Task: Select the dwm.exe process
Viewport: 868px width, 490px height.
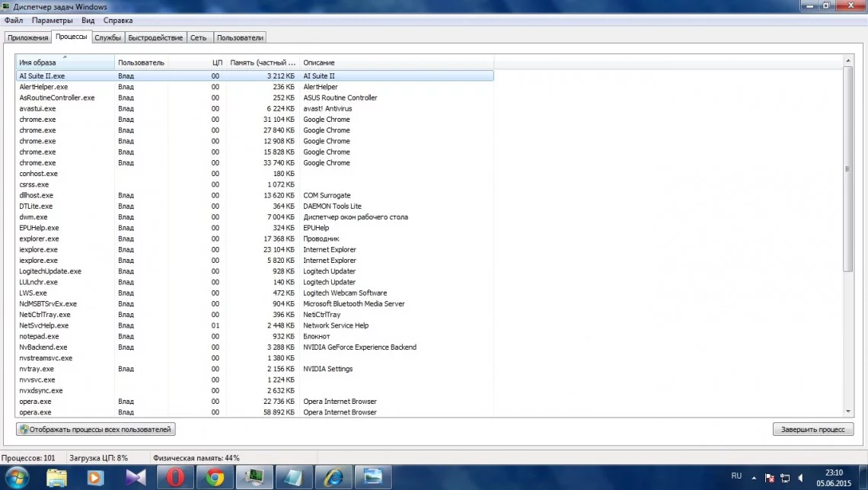Action: click(x=254, y=217)
